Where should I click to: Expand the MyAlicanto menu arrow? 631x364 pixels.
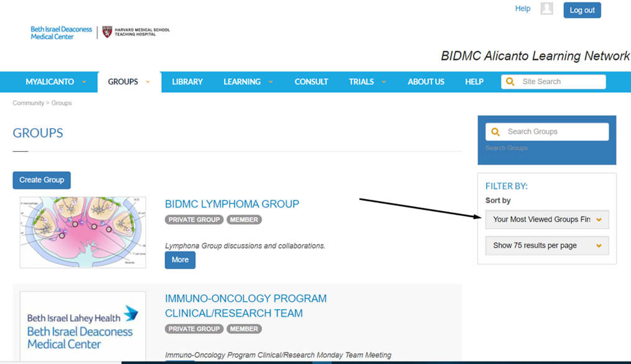[x=84, y=82]
